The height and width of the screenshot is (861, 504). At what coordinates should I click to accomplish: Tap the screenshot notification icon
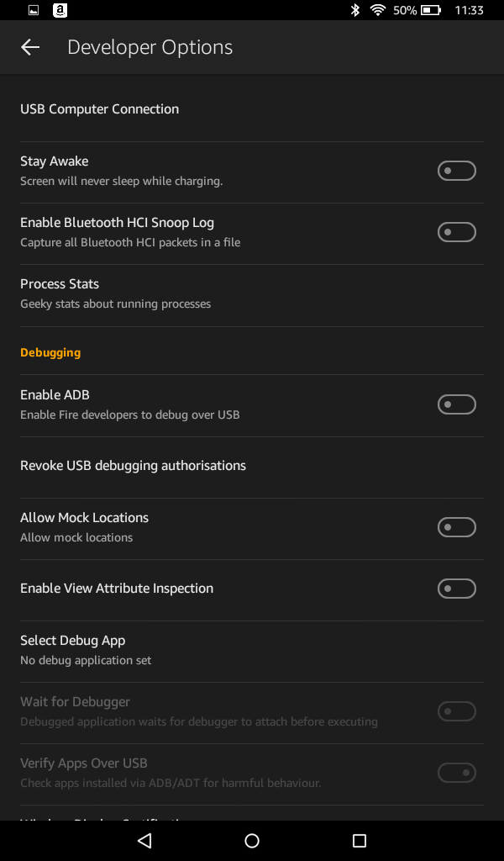click(x=32, y=10)
